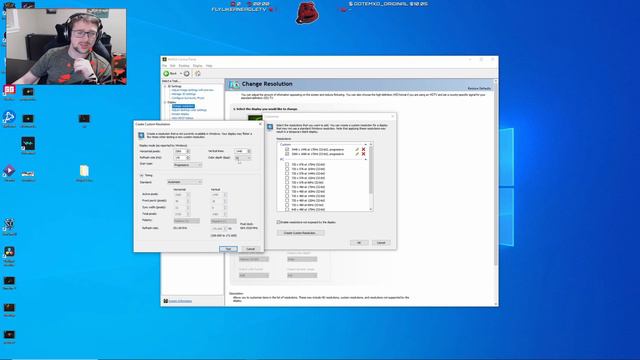Image resolution: width=640 pixels, height=360 pixels.
Task: Close the Create Custom Resolution dialog
Action: click(x=260, y=124)
